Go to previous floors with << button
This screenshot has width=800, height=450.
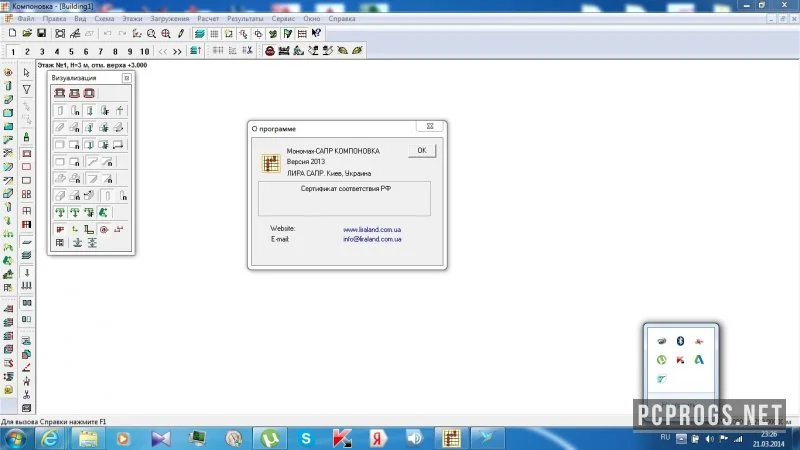163,52
